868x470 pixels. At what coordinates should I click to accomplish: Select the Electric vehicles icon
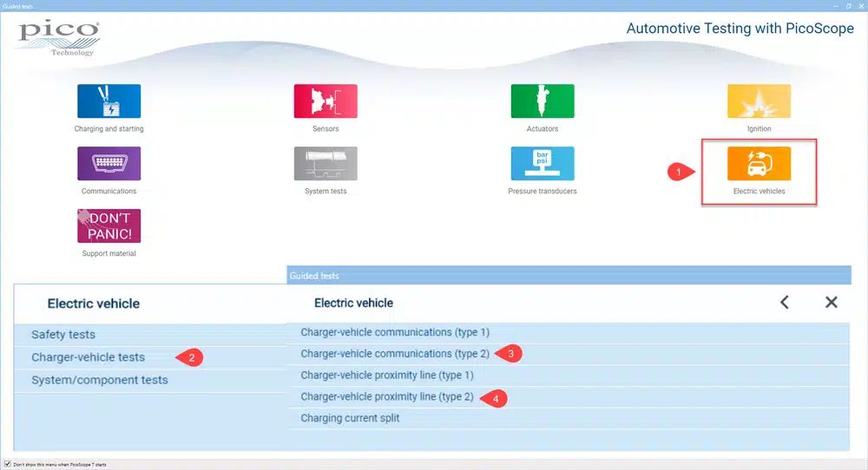click(x=759, y=164)
